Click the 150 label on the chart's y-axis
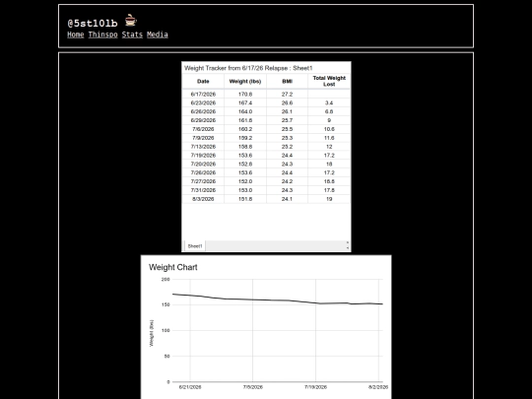The image size is (532, 399). pyautogui.click(x=166, y=305)
